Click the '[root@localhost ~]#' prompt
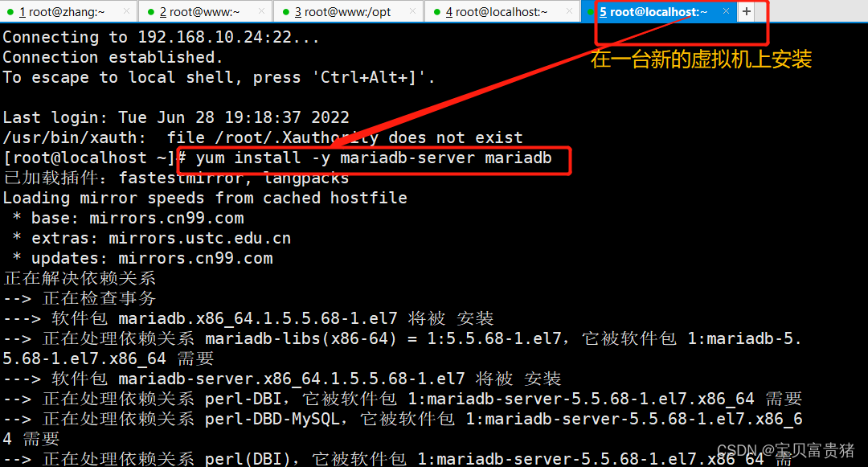 [94, 158]
